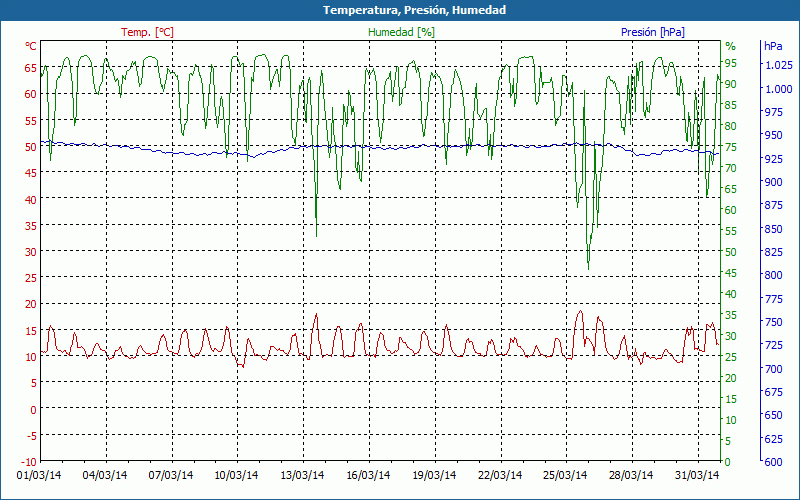Screen dimensions: 800x500
Task: Click the blue pressure axis value 825
Action: 773,252
